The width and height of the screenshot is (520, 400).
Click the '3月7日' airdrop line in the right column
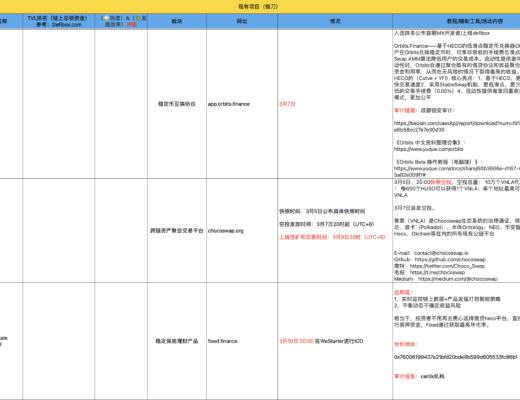(414, 208)
